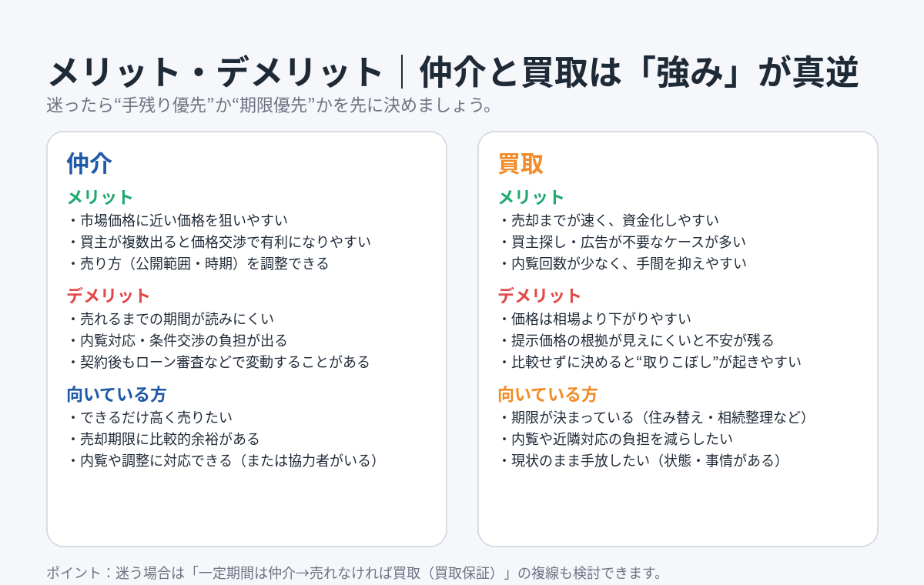The height and width of the screenshot is (585, 924).
Task: Select the bullet 市場価格に近い価格を狙いやすい
Action: pyautogui.click(x=177, y=220)
